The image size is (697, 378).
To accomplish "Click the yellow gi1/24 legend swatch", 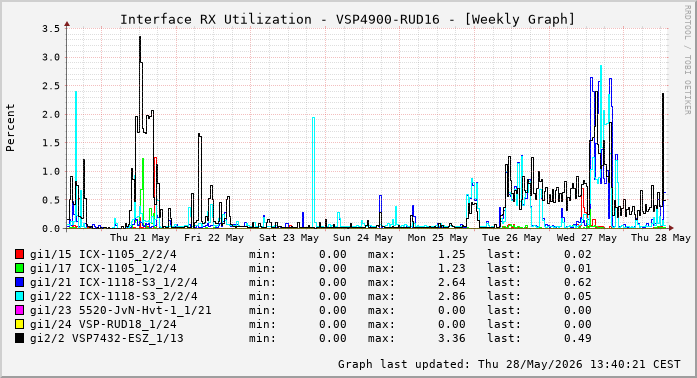I will coord(19,324).
